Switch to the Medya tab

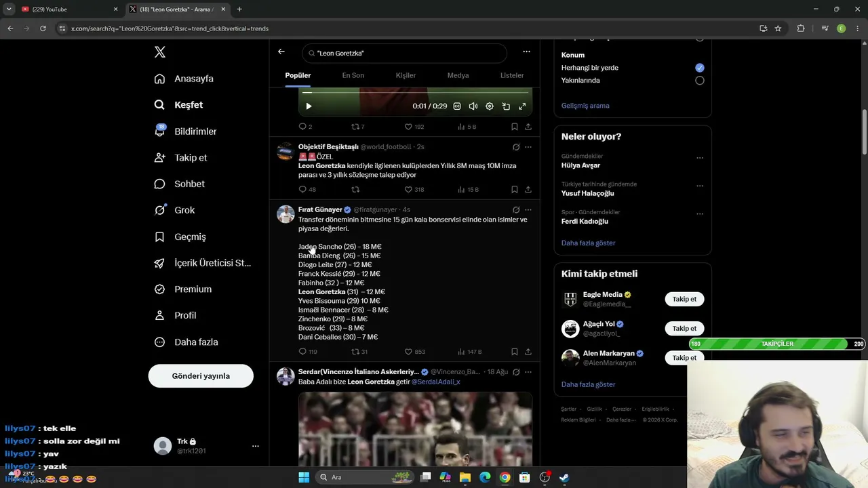tap(458, 75)
